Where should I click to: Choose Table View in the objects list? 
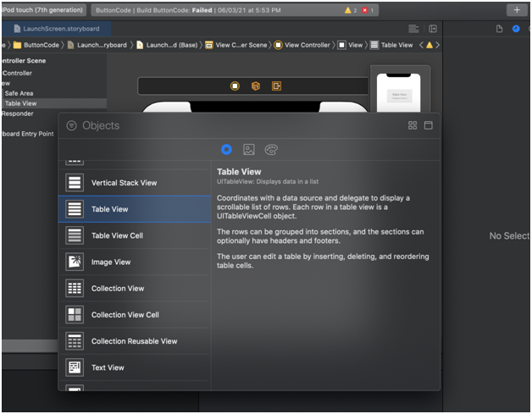135,209
